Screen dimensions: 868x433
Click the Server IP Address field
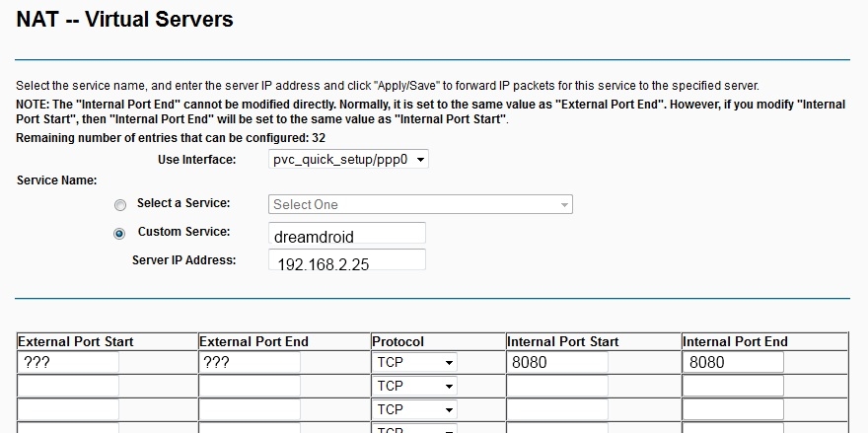click(x=346, y=260)
